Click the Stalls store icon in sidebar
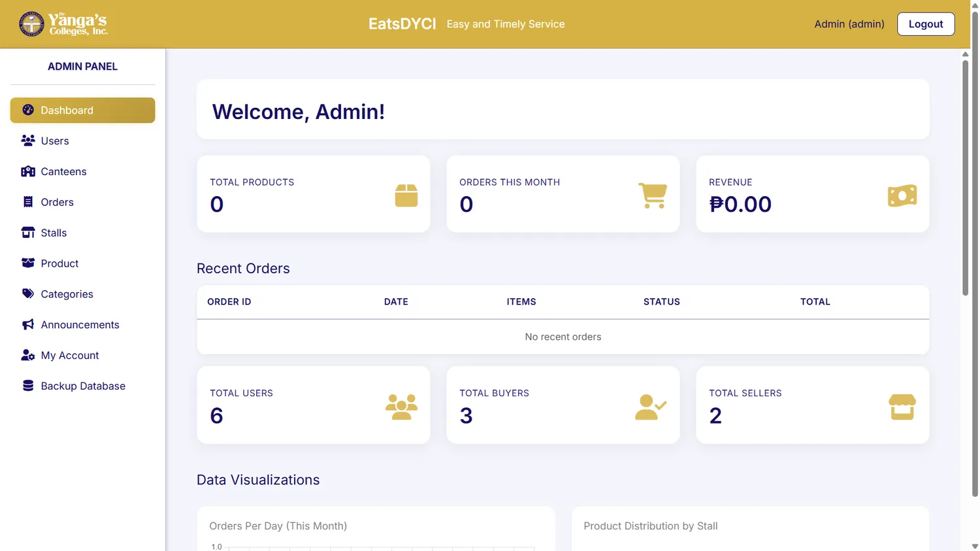 pos(28,233)
